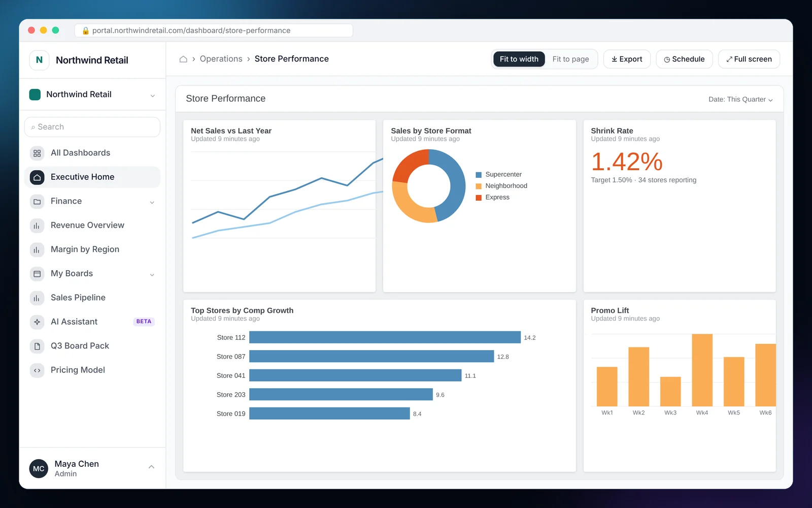Click the Wk4 bar in Promo Lift
812x508 pixels.
pyautogui.click(x=702, y=370)
